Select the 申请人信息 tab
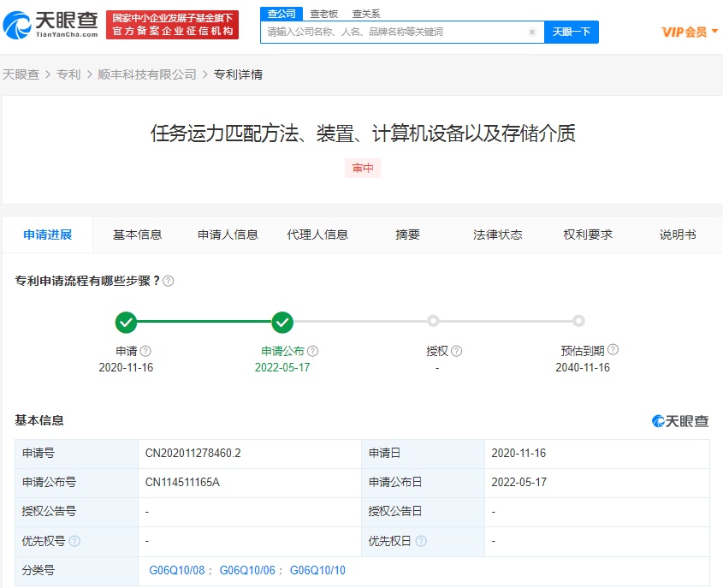The image size is (723, 588). tap(228, 235)
